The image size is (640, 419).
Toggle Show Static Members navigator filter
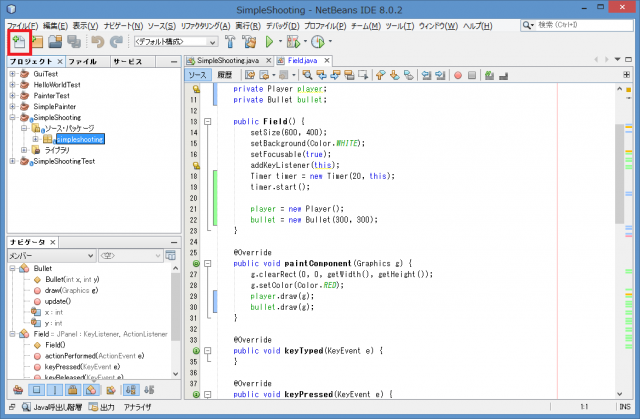pyautogui.click(x=55, y=390)
